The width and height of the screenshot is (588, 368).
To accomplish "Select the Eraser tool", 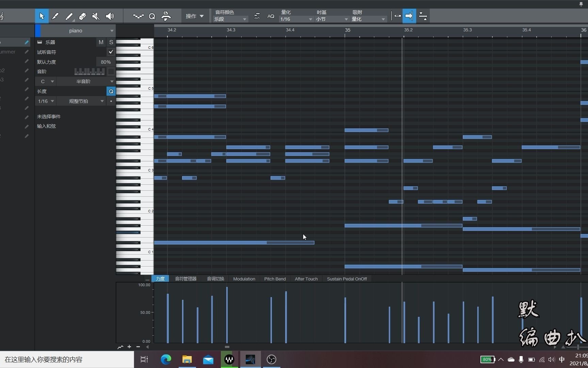I will (82, 16).
